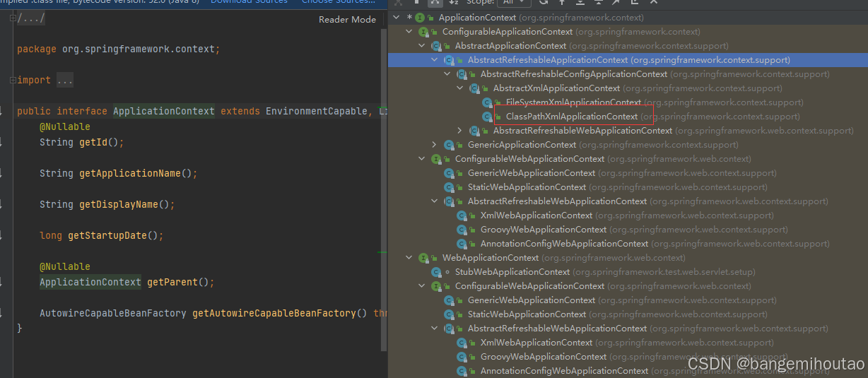The image size is (868, 378).
Task: Click the interface icon of root ApplicationContext row
Action: [x=420, y=17]
